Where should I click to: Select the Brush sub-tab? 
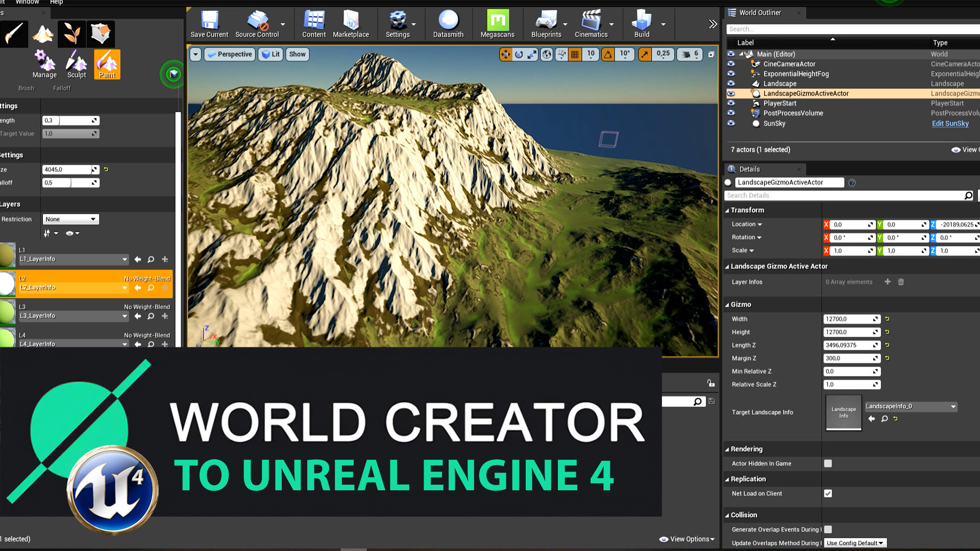click(26, 88)
